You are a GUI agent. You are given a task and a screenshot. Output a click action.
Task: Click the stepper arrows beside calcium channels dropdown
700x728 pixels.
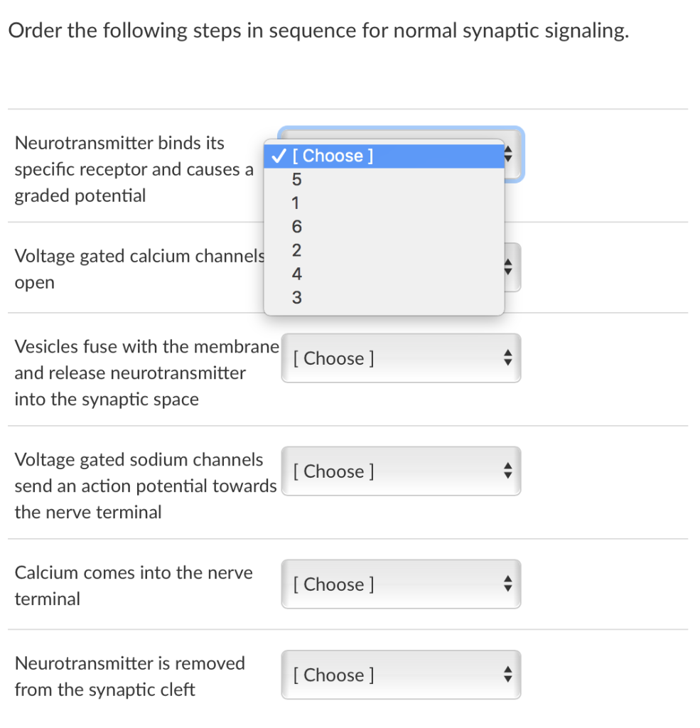coord(508,267)
